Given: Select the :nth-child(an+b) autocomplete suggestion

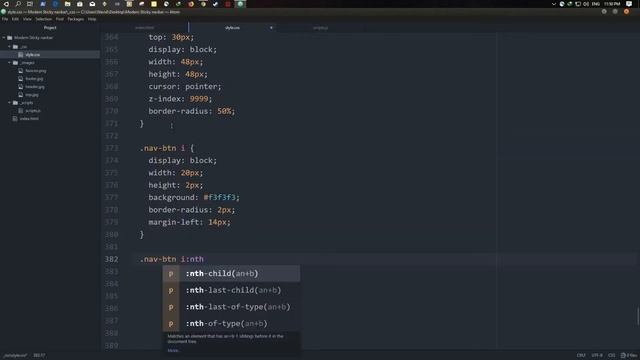Looking at the screenshot, I should point(231,273).
